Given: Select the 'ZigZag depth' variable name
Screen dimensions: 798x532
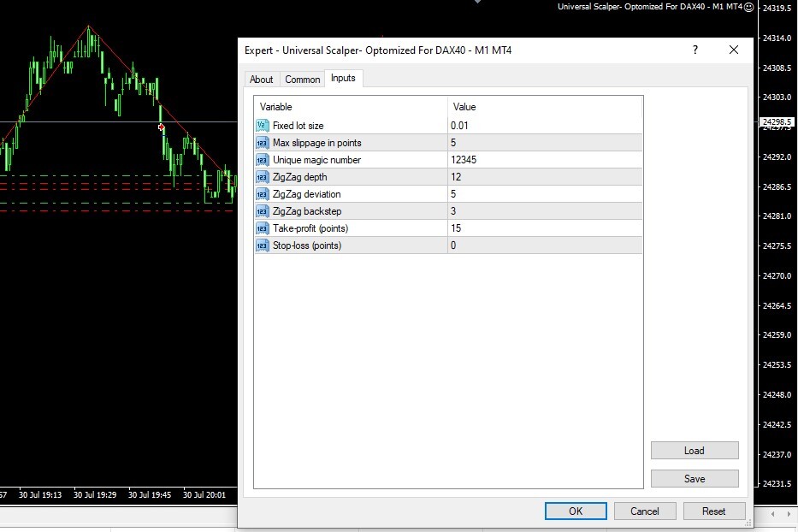Looking at the screenshot, I should [299, 177].
